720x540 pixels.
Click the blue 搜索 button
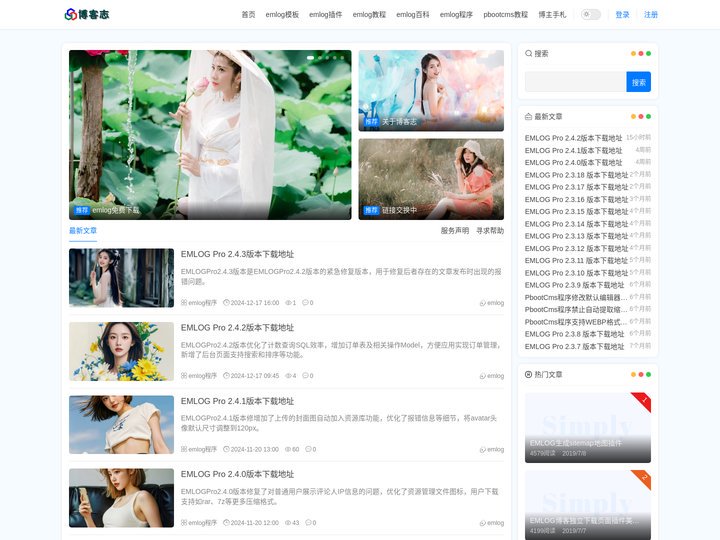click(x=638, y=82)
